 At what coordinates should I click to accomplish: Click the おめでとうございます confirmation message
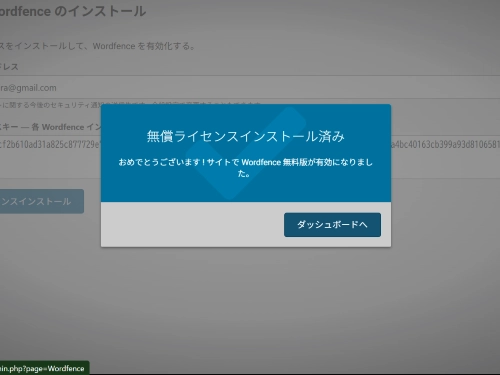(246, 168)
